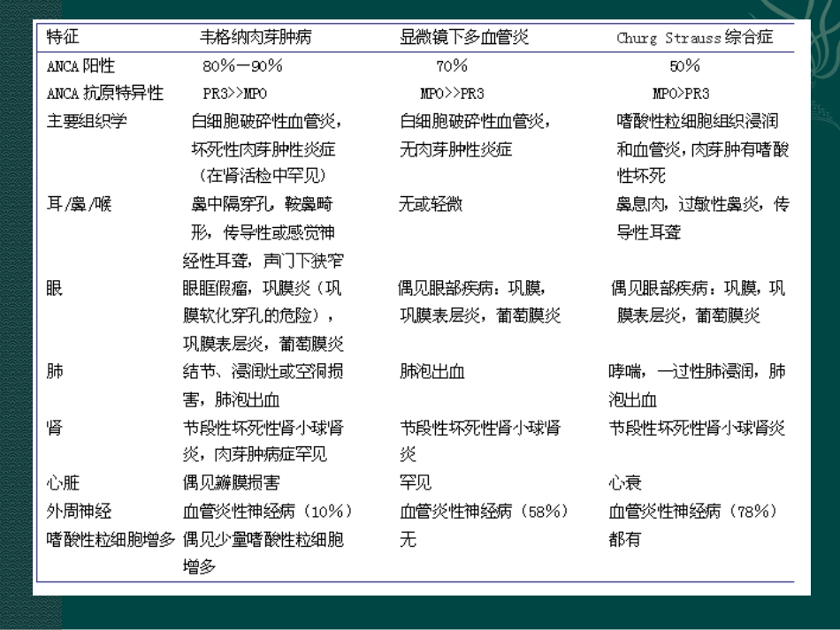Click row label '心脏'
This screenshot has height=630, width=840.
[x=63, y=482]
